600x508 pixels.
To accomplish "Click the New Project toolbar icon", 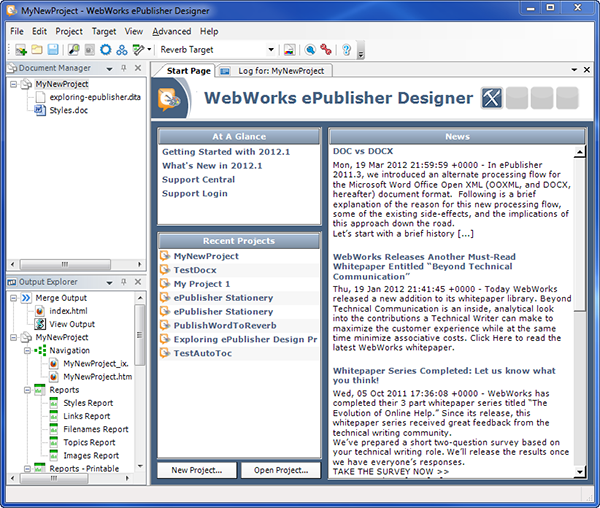I will pyautogui.click(x=21, y=50).
